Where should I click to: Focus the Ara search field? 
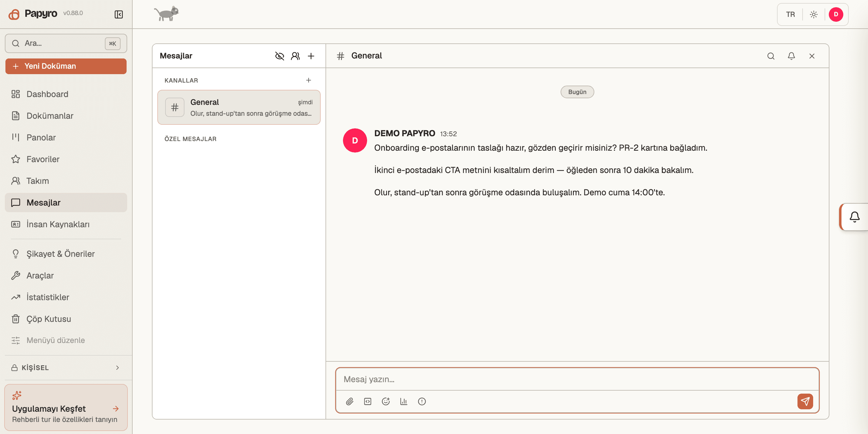coord(66,43)
